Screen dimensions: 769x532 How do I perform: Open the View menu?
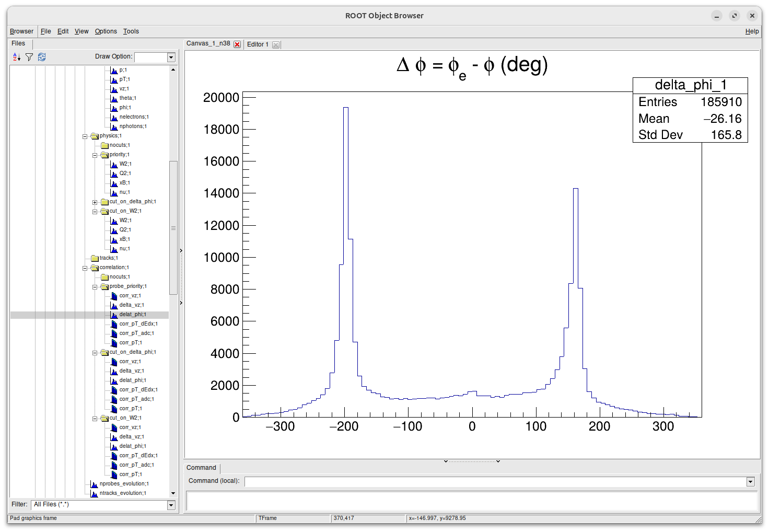[81, 31]
